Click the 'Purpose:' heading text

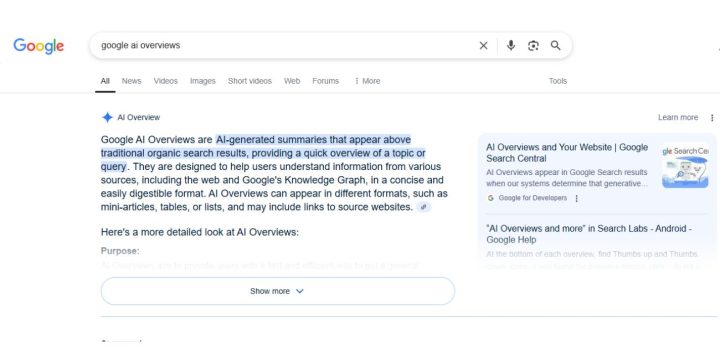click(120, 251)
